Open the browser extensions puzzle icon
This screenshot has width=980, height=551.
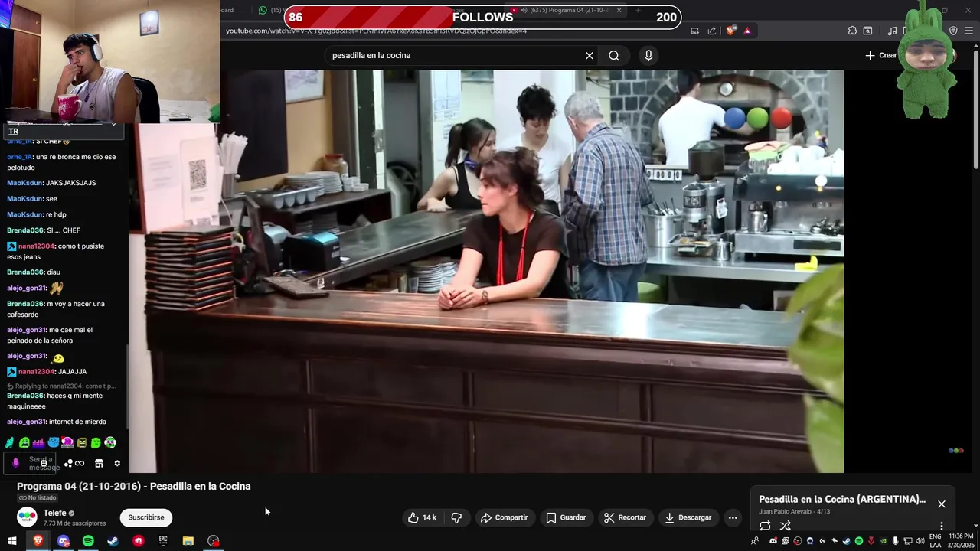(852, 31)
